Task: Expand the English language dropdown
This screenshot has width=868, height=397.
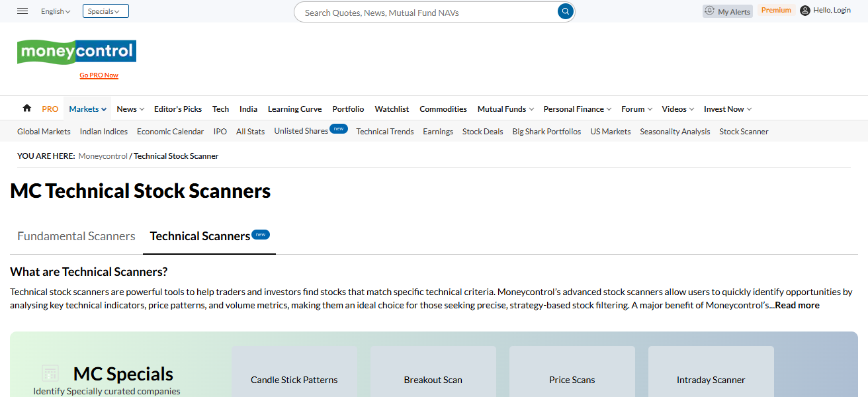Action: pos(56,11)
